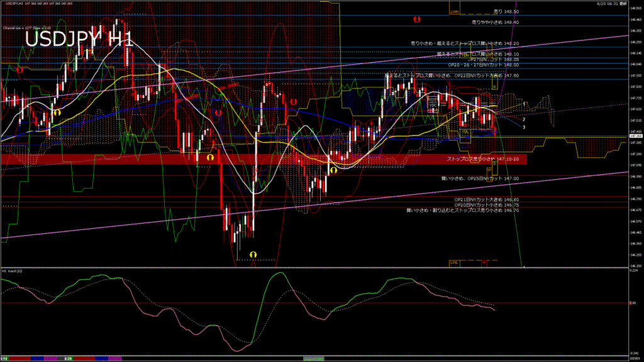Click the lowest yellow horseshoe signal marker
Viewport: 644px width, 362px height.
pyautogui.click(x=253, y=254)
